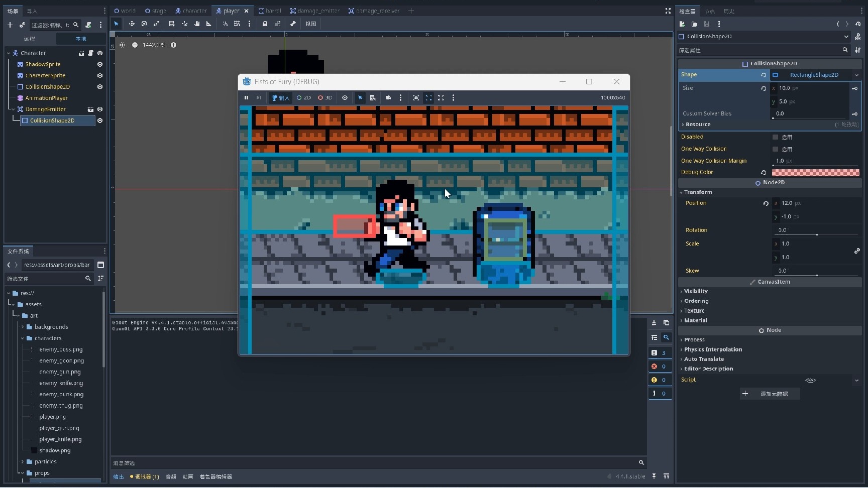Image resolution: width=868 pixels, height=488 pixels.
Task: Toggle the error messages filter showing 0
Action: click(x=660, y=367)
